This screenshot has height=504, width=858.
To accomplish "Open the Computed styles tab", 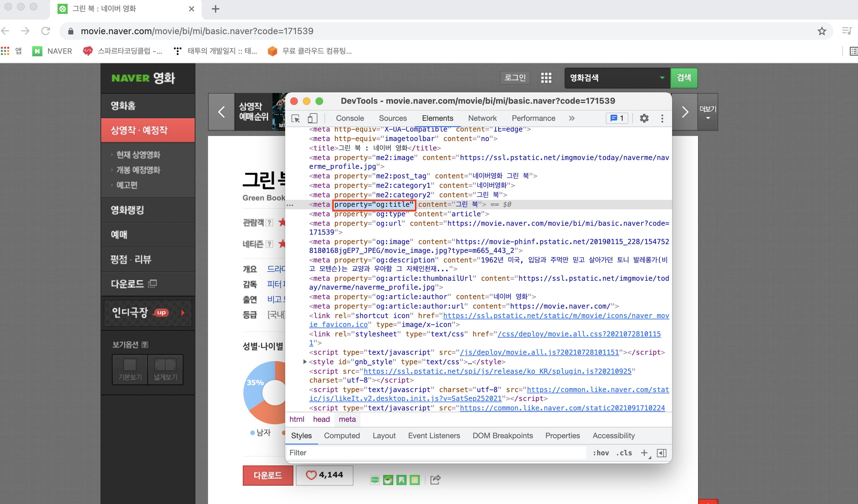I will point(341,436).
